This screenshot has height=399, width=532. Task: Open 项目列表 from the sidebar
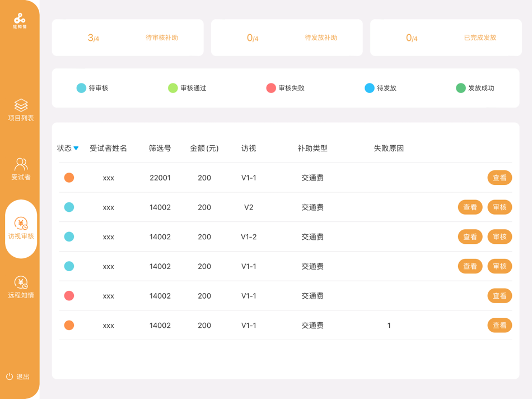pos(21,110)
